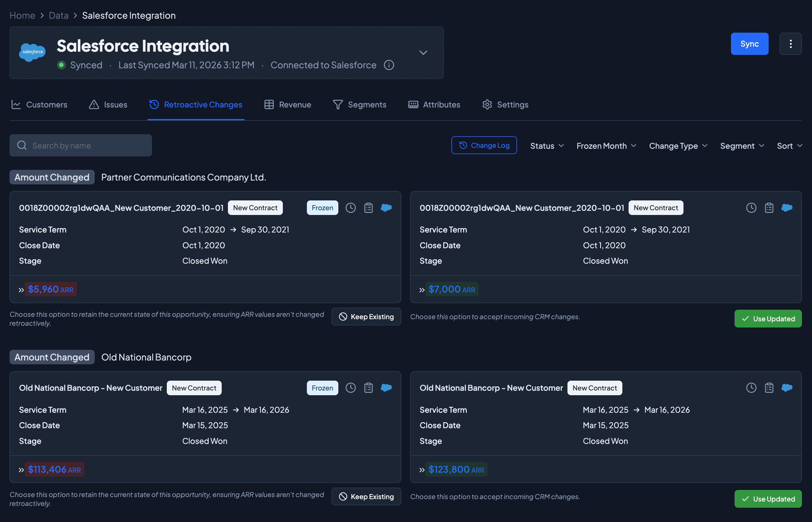Click the clipboard icon on the frozen Partner Communications card

coord(368,208)
